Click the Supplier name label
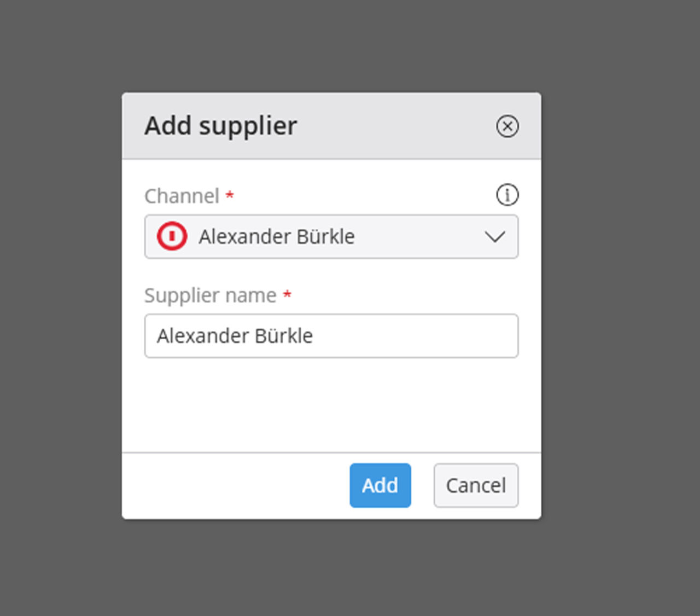Viewport: 700px width, 616px height. click(x=210, y=295)
